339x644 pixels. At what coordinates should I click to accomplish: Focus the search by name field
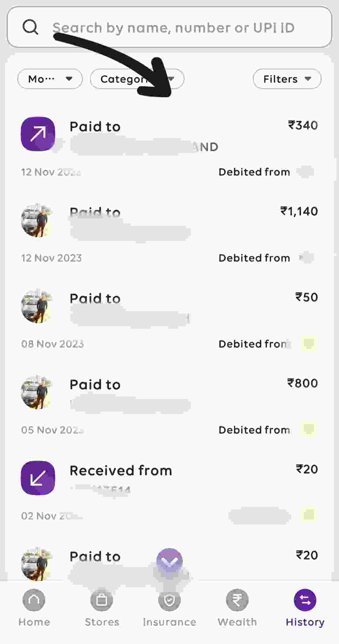(173, 28)
